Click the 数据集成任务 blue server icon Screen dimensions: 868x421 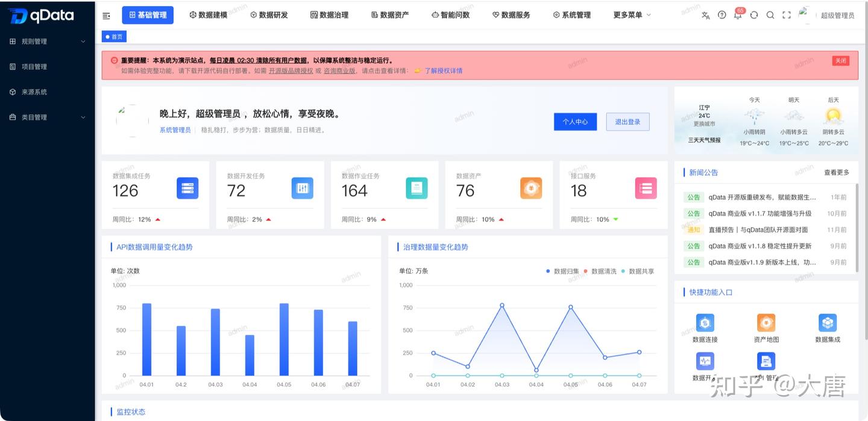187,189
